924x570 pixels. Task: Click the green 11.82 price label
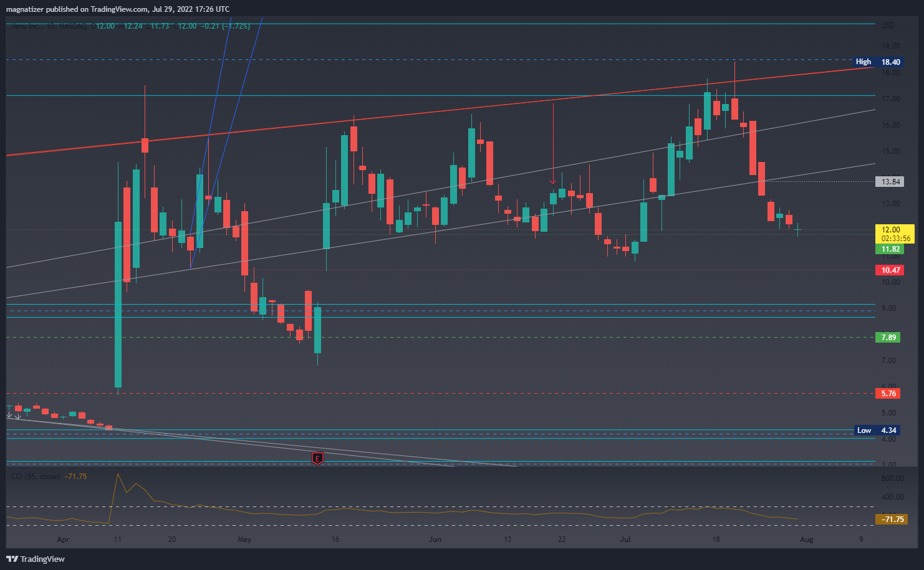pyautogui.click(x=890, y=249)
